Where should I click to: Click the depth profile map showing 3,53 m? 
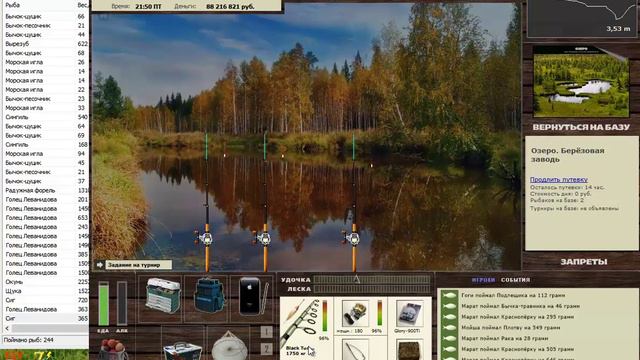(x=582, y=18)
